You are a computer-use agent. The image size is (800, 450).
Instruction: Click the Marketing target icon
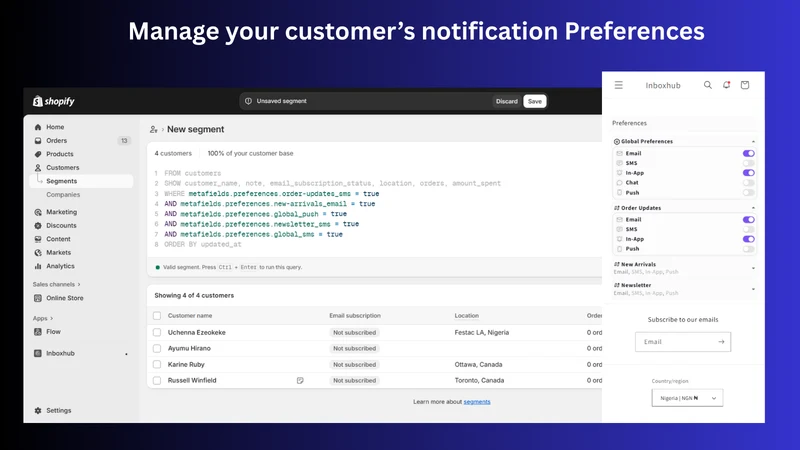[38, 212]
